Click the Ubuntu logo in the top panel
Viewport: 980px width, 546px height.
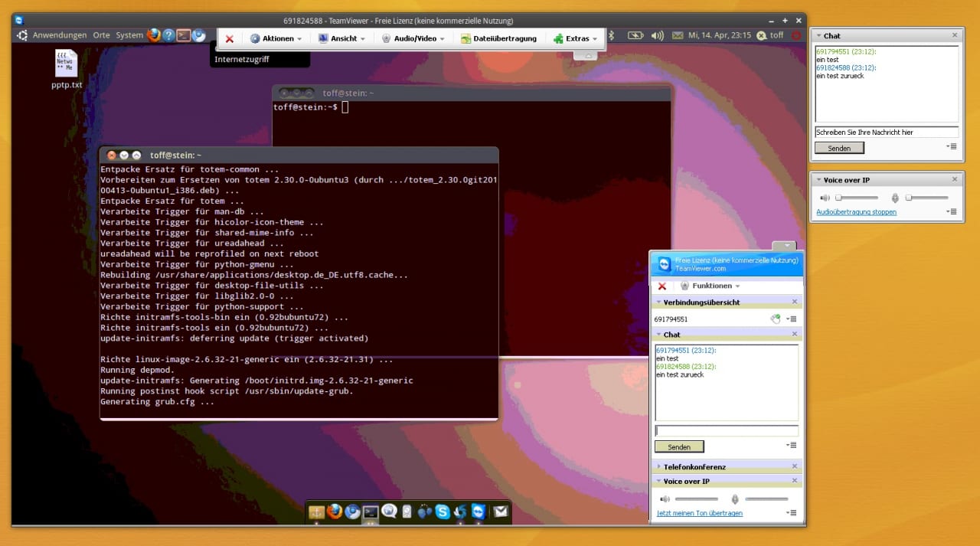[x=22, y=35]
